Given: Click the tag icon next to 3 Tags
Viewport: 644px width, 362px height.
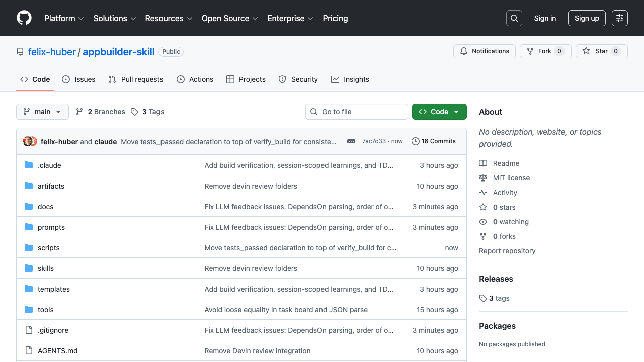Looking at the screenshot, I should pyautogui.click(x=134, y=111).
